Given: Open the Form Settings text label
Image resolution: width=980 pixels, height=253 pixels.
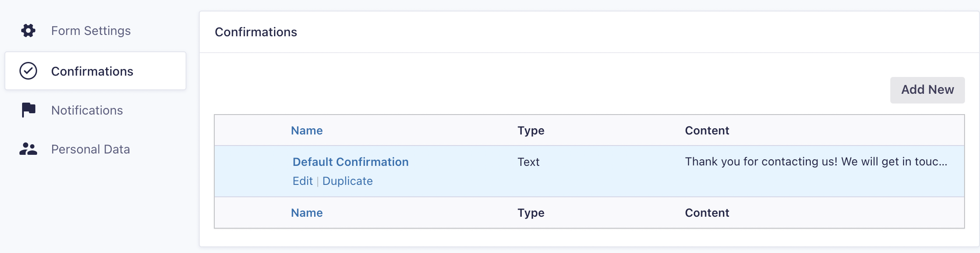Looking at the screenshot, I should tap(91, 31).
